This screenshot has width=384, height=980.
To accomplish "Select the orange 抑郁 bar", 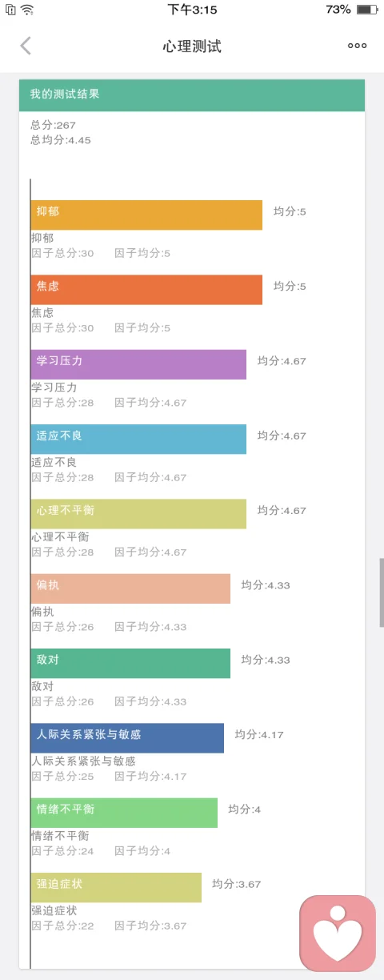I will tap(146, 215).
